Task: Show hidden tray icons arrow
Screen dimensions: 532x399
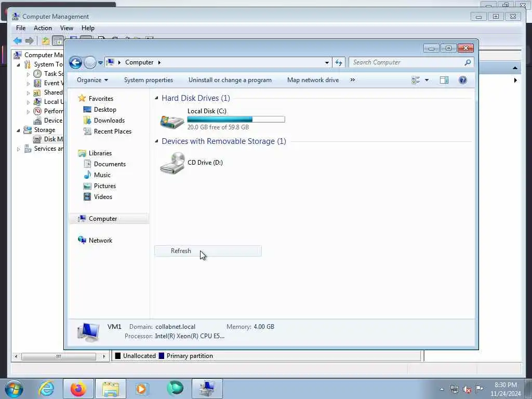Action: point(442,390)
